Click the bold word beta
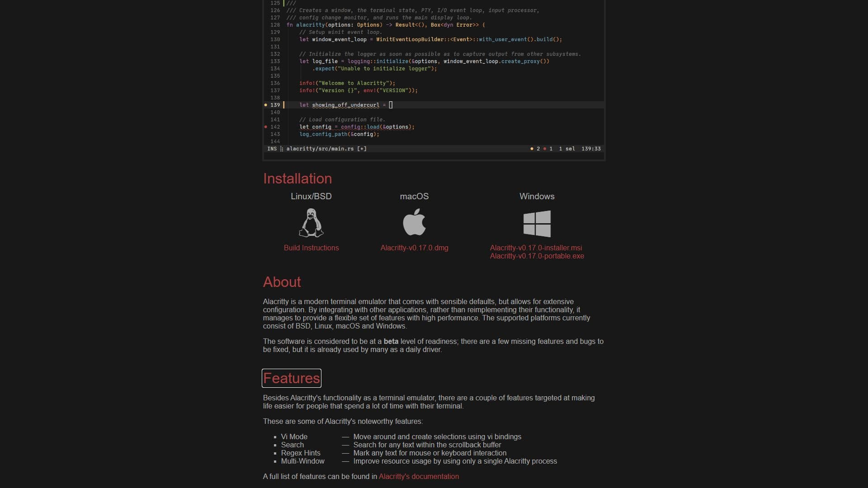 391,341
